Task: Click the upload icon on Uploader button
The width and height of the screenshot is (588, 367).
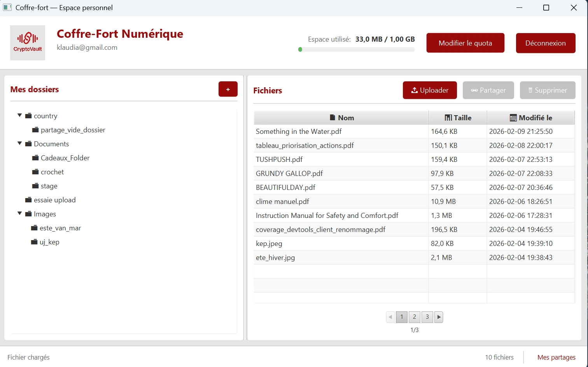Action: [x=414, y=90]
